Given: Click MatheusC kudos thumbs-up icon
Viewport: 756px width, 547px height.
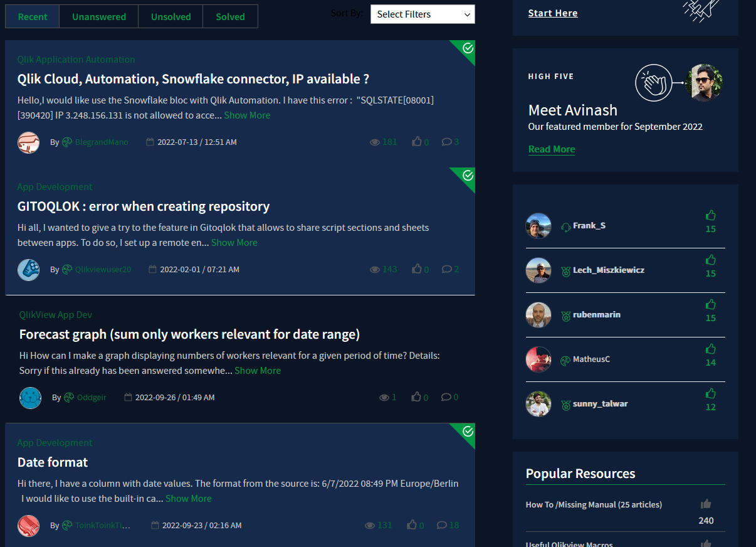Looking at the screenshot, I should click(x=710, y=349).
